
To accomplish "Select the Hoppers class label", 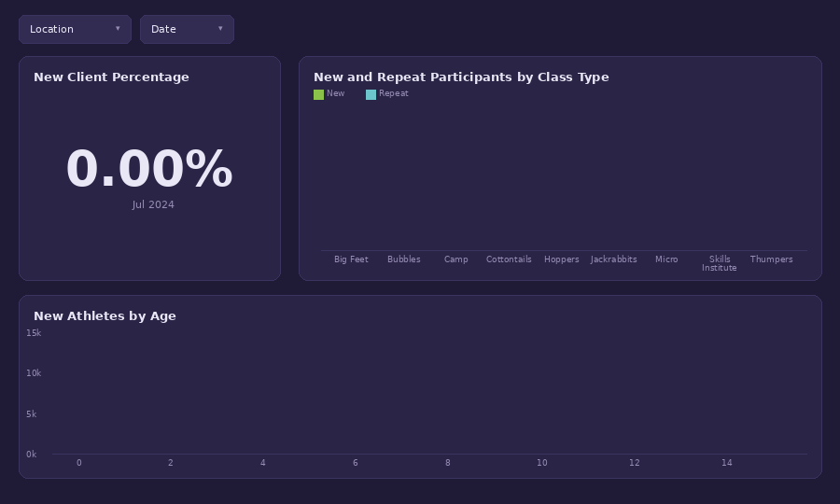I will [562, 259].
